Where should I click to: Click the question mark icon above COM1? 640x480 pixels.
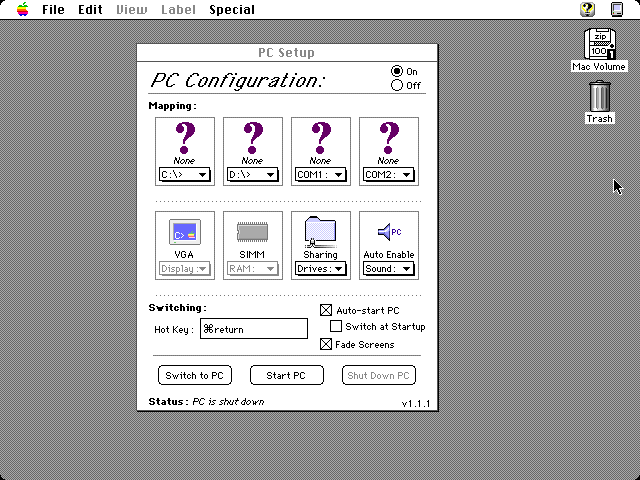coord(321,138)
